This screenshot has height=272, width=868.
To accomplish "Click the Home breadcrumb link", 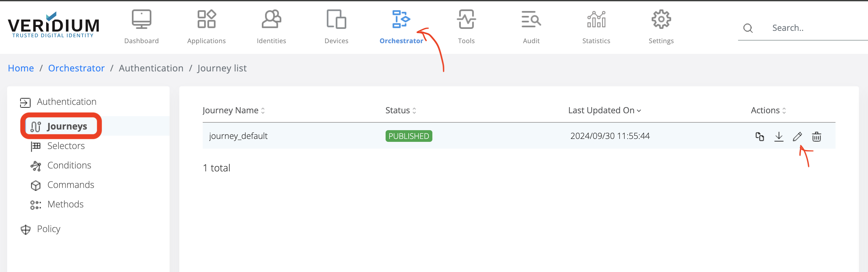I will (x=21, y=68).
